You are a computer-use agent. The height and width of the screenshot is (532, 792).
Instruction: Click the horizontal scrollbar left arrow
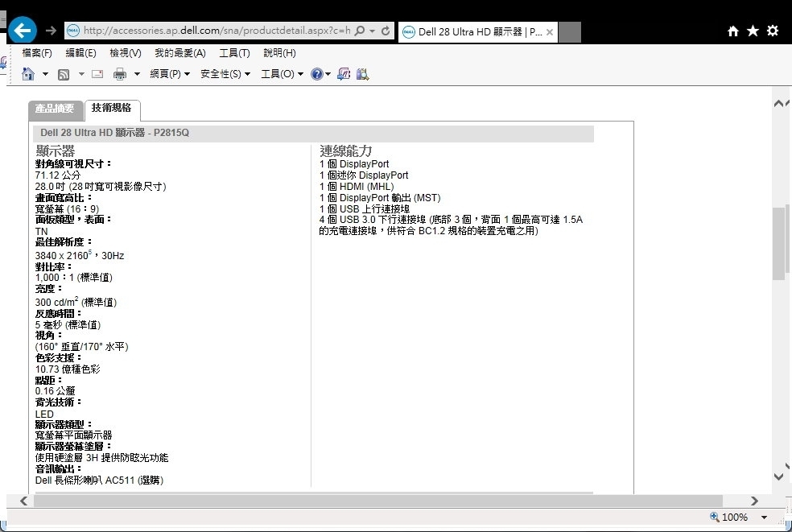tap(23, 501)
